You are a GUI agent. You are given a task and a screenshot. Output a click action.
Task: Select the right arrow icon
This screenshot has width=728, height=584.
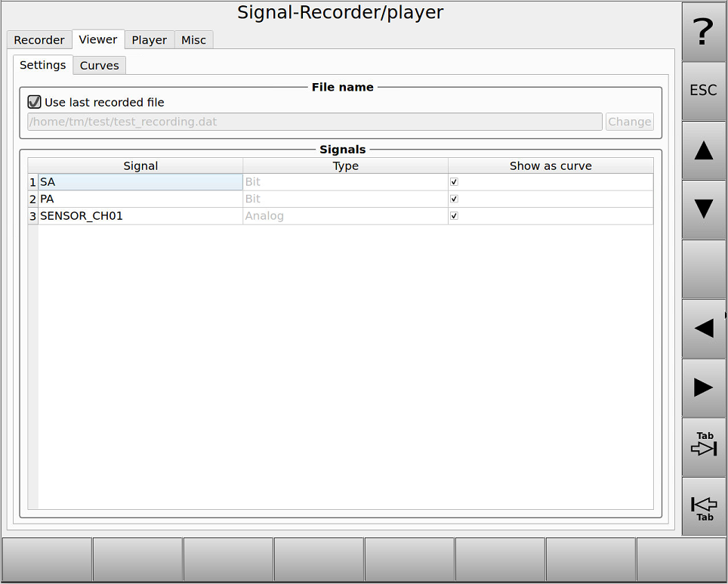[x=703, y=387]
